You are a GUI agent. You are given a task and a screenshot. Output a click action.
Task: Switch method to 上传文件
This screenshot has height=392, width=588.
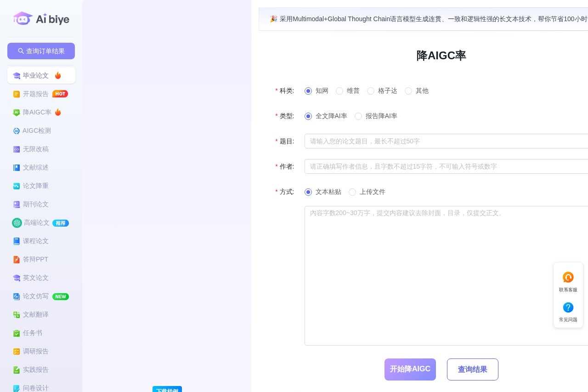[x=352, y=192]
